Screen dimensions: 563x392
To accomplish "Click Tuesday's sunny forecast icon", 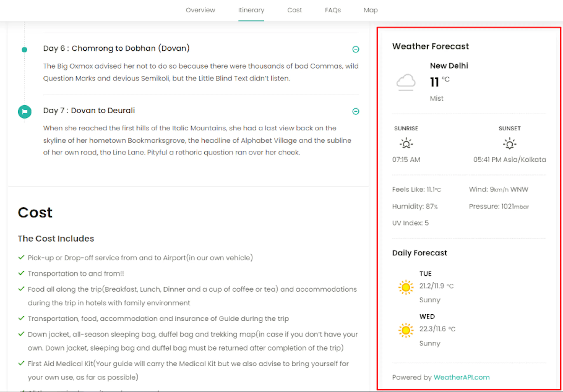I will 406,287.
